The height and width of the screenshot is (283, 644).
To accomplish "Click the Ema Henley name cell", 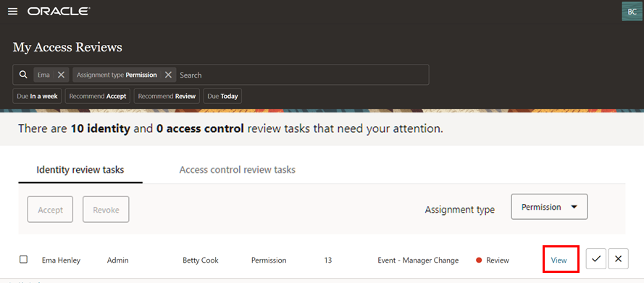I will coord(61,260).
